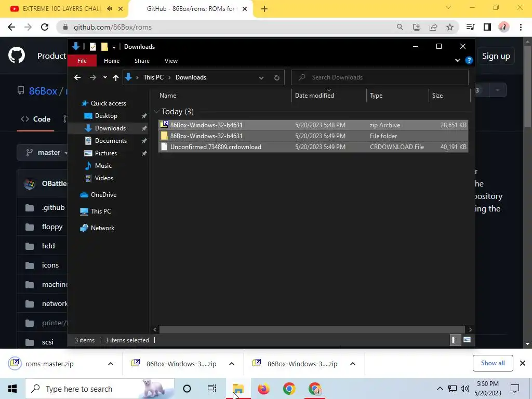This screenshot has width=532, height=399.
Task: Click New Folder icon in Explorer title bar
Action: point(104,46)
